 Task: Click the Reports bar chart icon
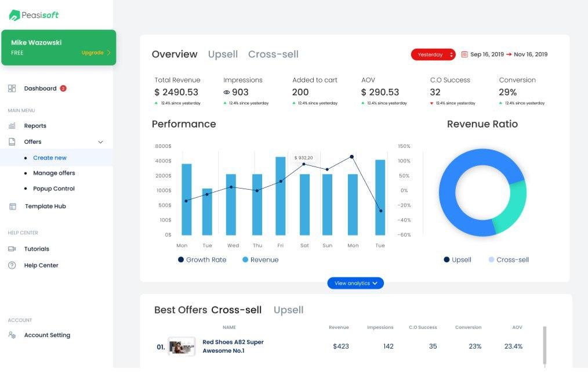tap(12, 126)
